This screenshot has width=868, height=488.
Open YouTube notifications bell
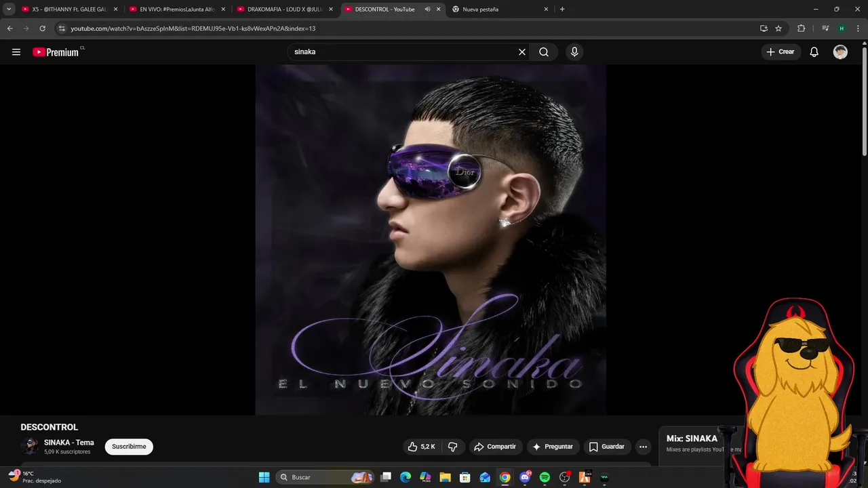(814, 52)
